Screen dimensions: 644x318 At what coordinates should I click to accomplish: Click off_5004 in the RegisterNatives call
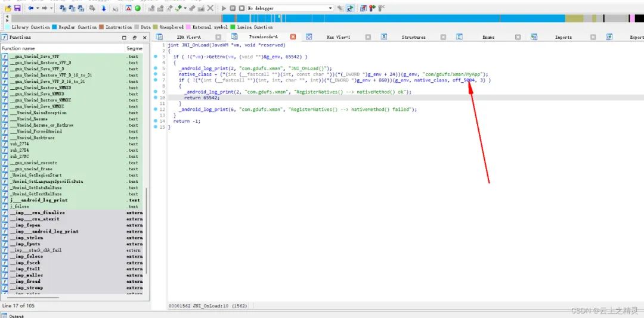pyautogui.click(x=463, y=80)
